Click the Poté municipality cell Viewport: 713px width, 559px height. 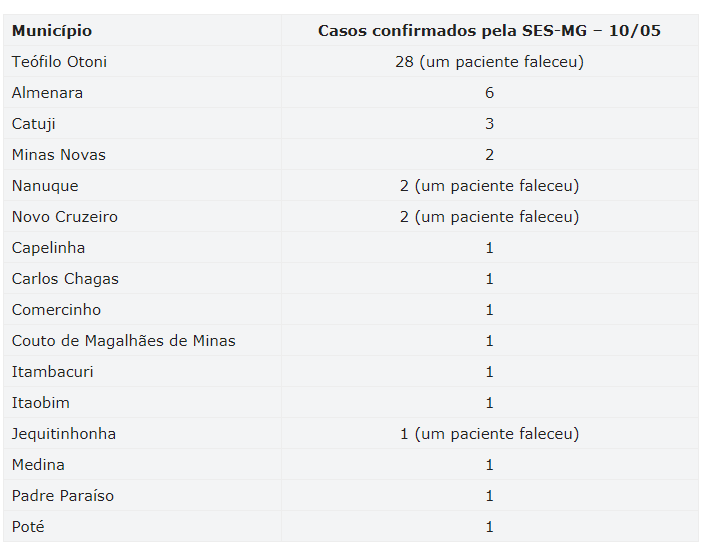(28, 527)
